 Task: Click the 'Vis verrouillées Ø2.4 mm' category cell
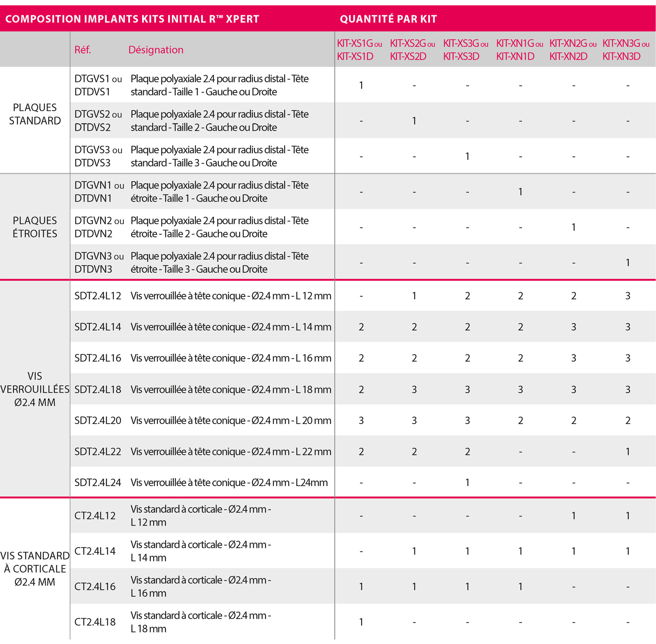35,389
